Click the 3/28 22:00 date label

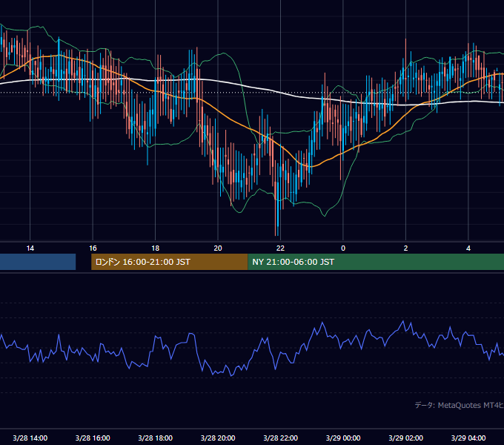[x=280, y=438]
